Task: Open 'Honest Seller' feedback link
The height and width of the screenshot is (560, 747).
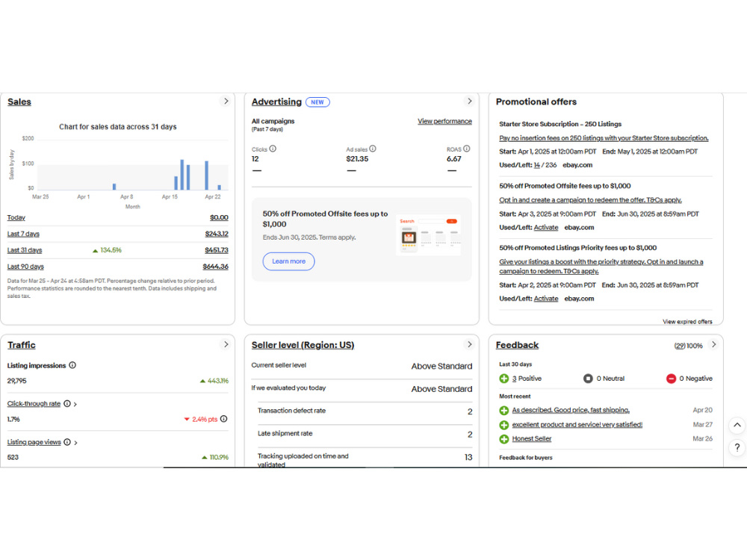Action: 532,438
